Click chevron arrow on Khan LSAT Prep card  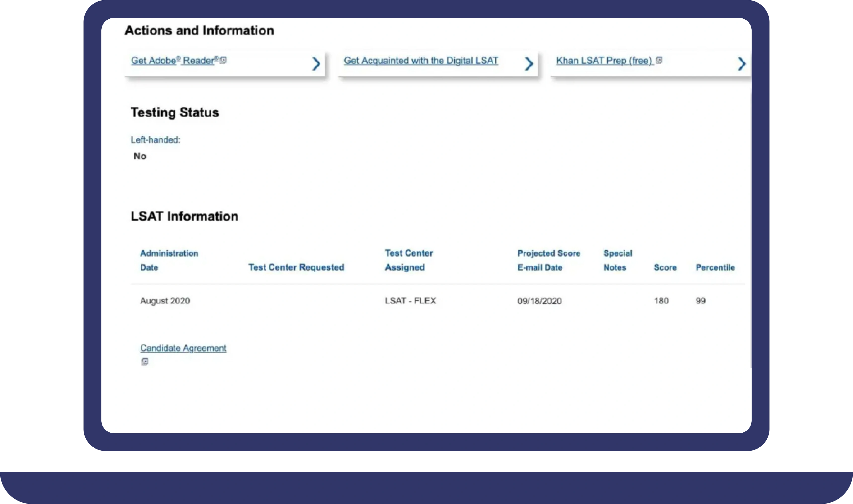(742, 64)
